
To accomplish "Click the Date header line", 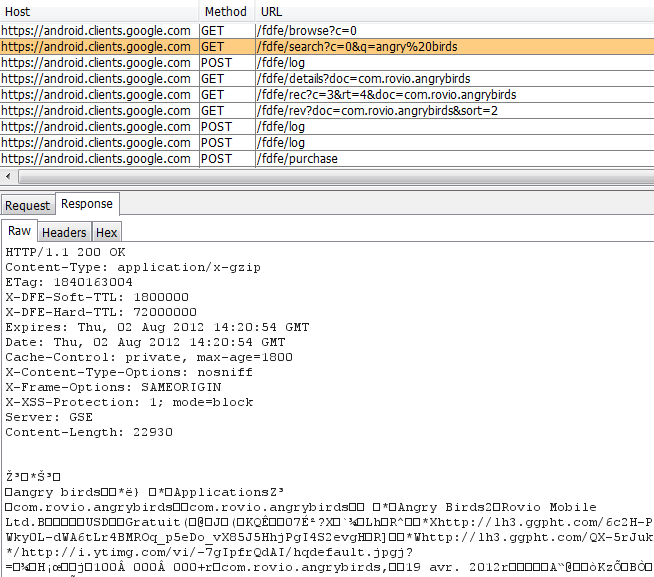I will (145, 343).
